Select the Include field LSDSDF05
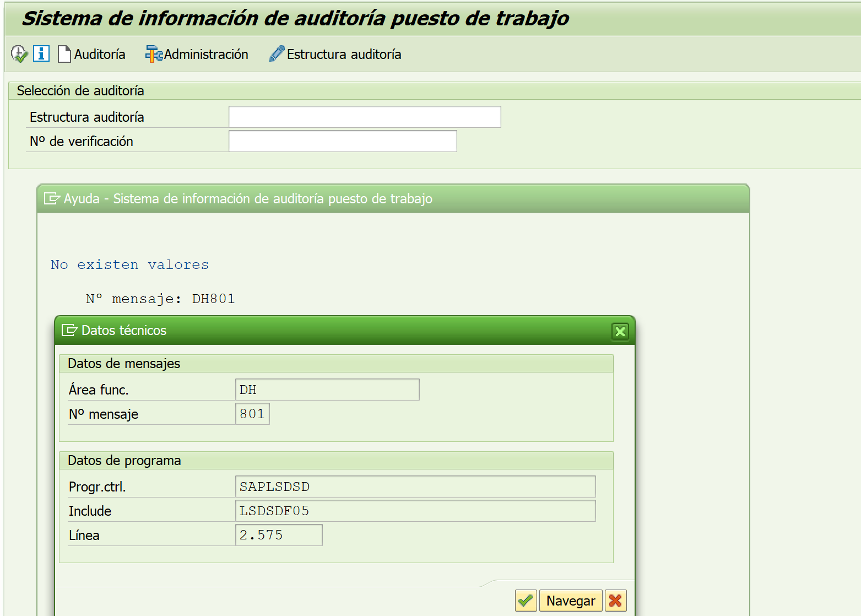The height and width of the screenshot is (616, 861). click(415, 511)
